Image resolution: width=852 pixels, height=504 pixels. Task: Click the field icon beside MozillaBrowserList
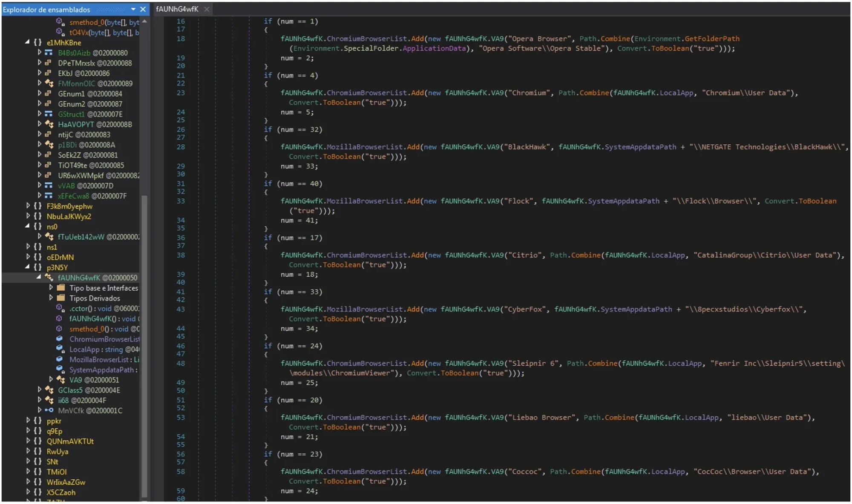(x=60, y=359)
